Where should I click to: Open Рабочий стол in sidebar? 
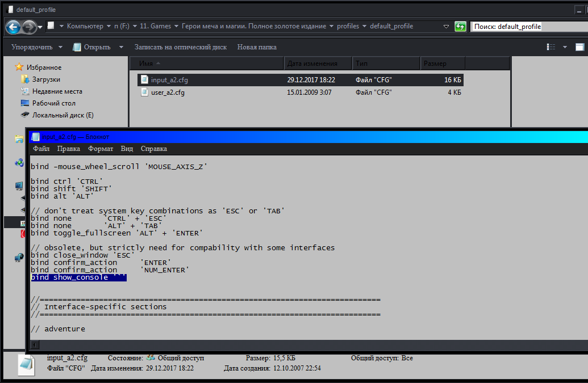[53, 103]
